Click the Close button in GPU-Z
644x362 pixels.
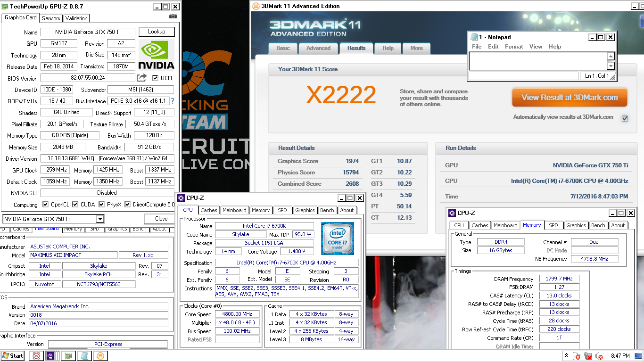point(161,219)
